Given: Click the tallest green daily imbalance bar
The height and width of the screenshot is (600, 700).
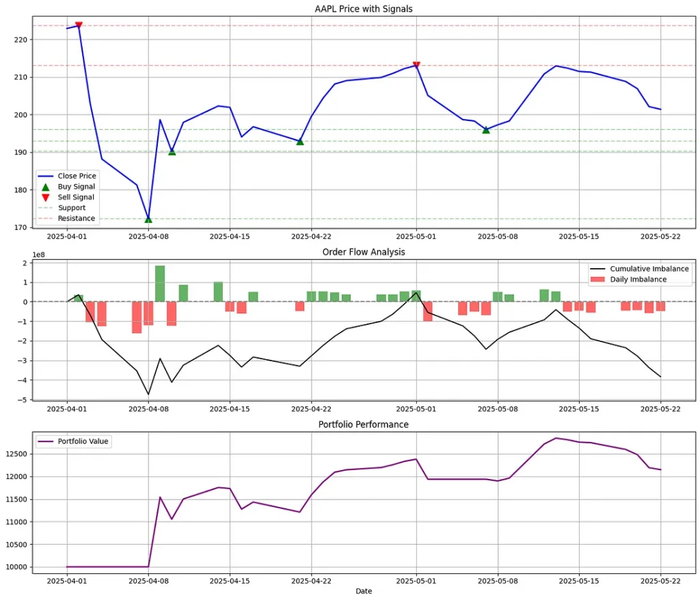Looking at the screenshot, I should click(160, 284).
